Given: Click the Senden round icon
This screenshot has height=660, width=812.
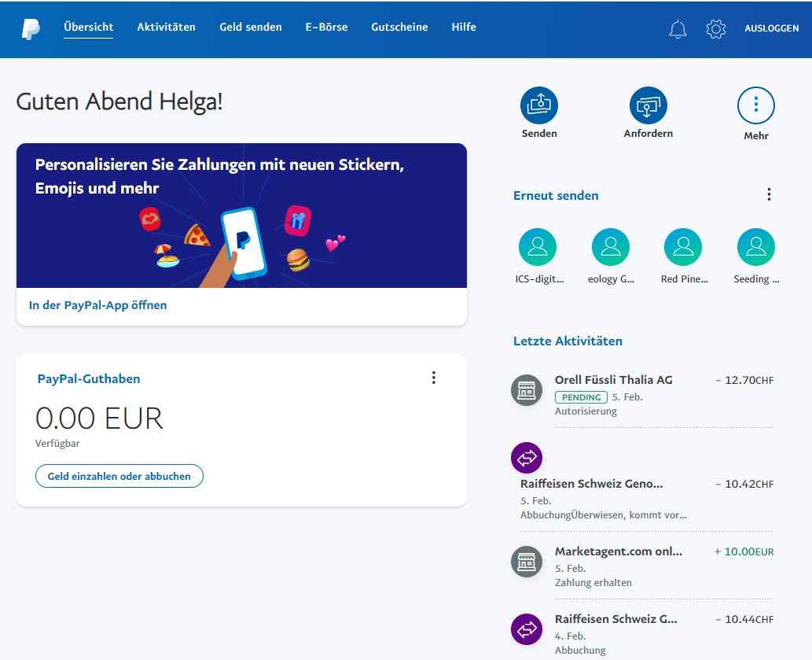Looking at the screenshot, I should (x=539, y=105).
